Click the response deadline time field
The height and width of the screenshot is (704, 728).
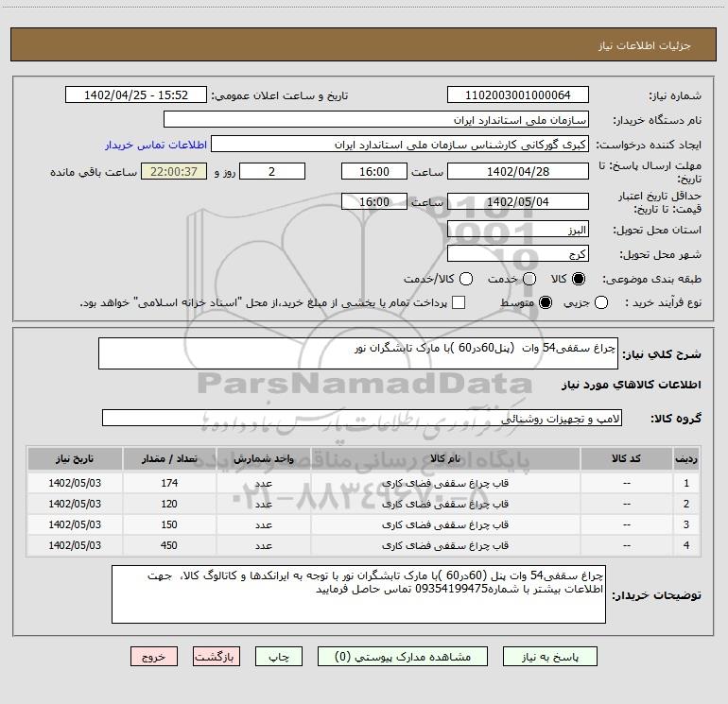pos(374,171)
